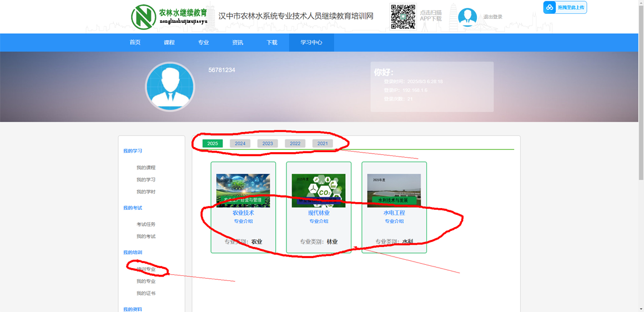Open 考试任务 in the sidebar
Screen dimensions: 644x312
click(146, 224)
